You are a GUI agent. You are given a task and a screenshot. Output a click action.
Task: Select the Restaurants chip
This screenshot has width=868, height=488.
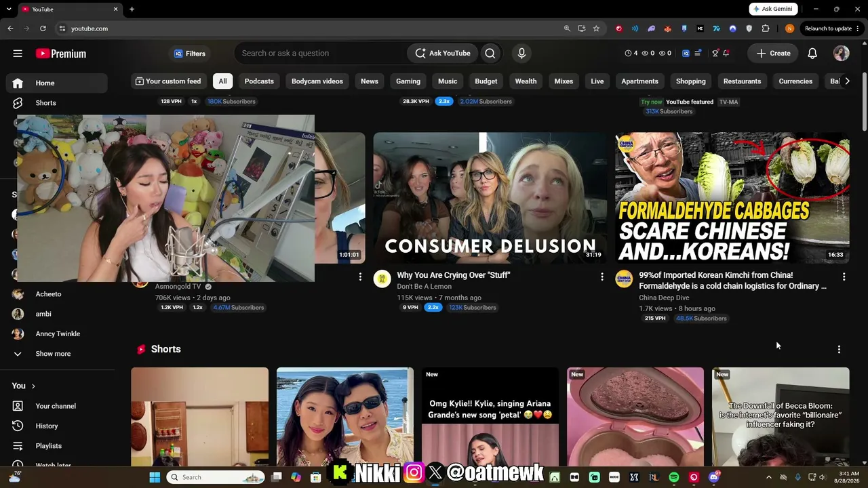point(742,81)
